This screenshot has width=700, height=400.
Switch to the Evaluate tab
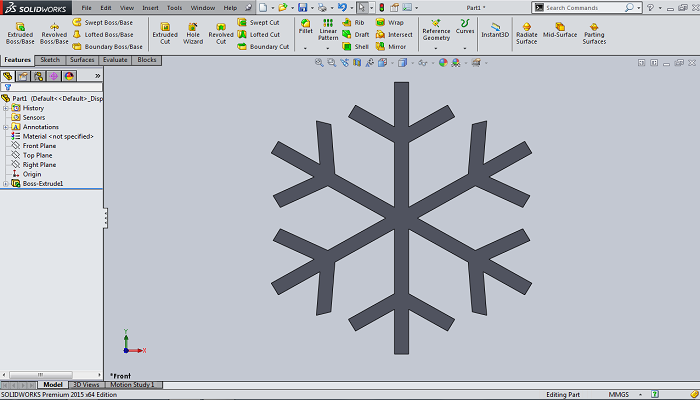click(115, 60)
